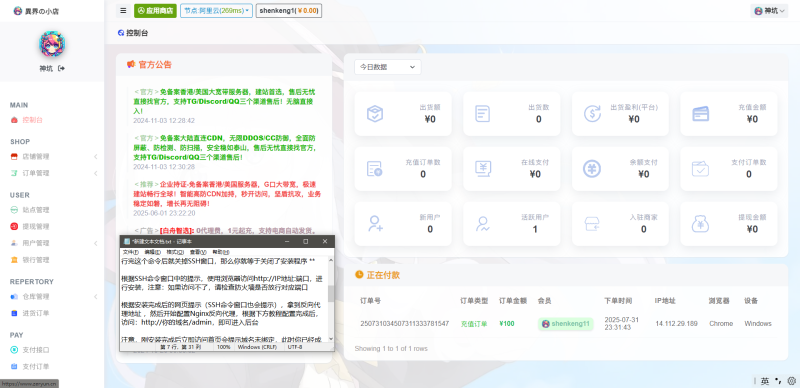Click the 異界の小店 site logo

[x=36, y=11]
